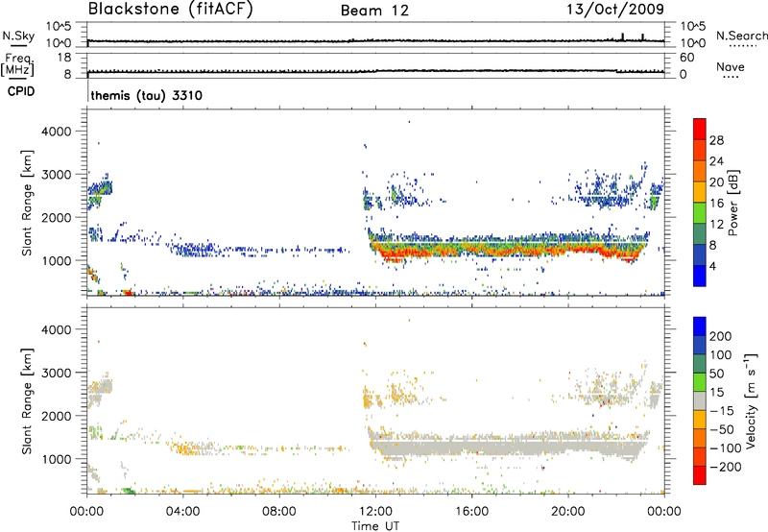The width and height of the screenshot is (768, 532).
Task: Click the '4000' tick in velocity panel
Action: pos(57,329)
